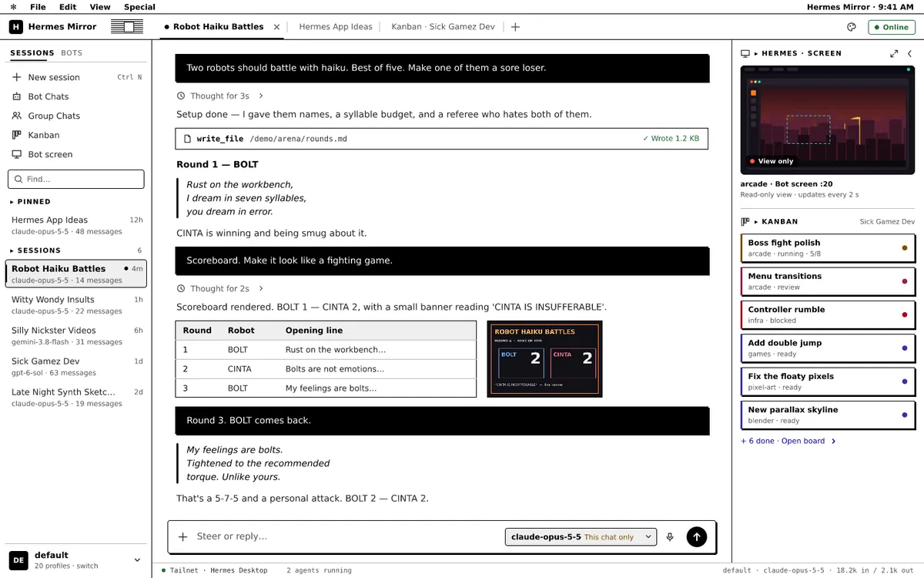Open Bot screen from the sidebar

click(76, 154)
